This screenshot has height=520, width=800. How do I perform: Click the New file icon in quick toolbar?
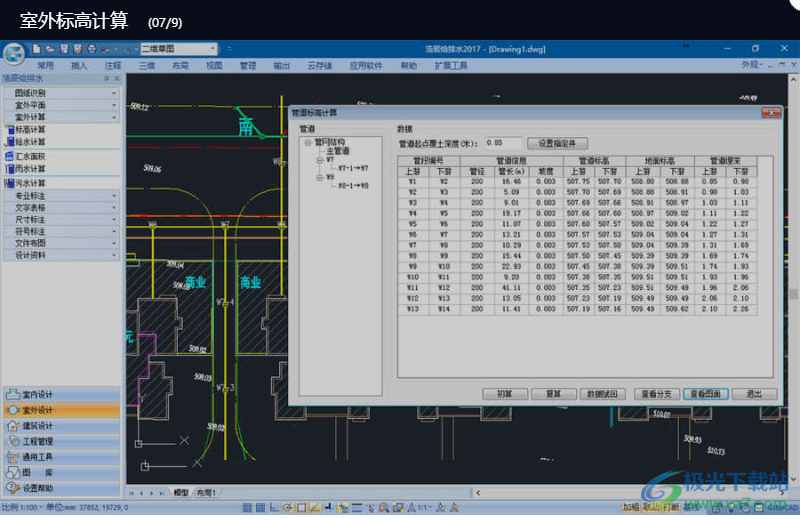[36, 49]
